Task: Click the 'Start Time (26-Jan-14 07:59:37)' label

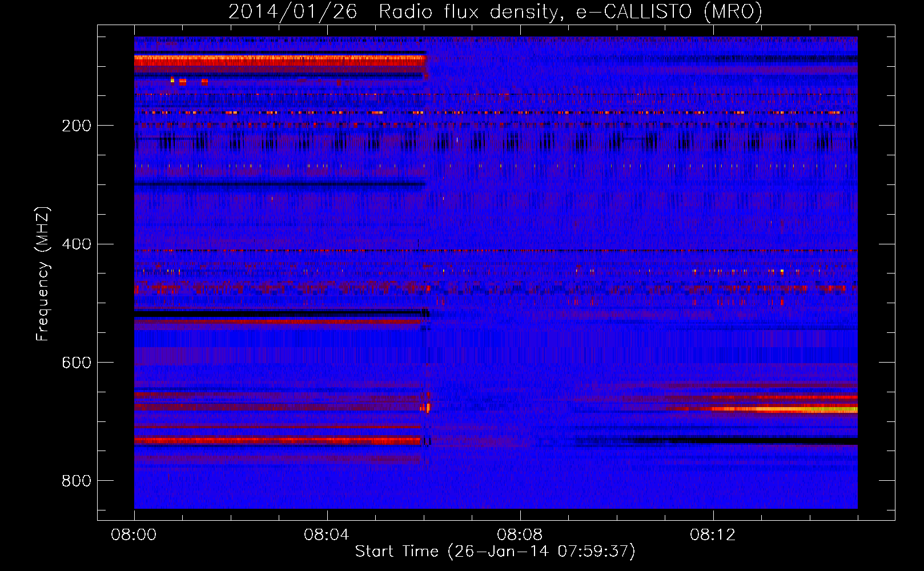Action: (x=495, y=552)
